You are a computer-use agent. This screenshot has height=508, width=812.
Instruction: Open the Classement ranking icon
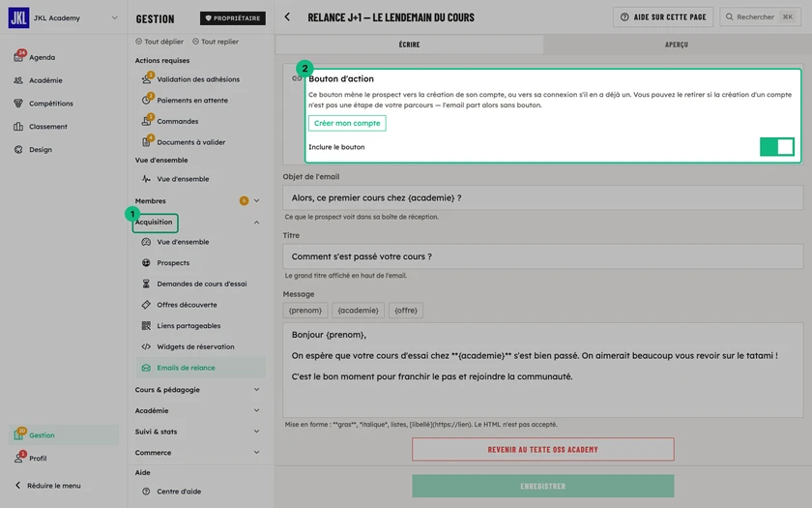point(18,126)
